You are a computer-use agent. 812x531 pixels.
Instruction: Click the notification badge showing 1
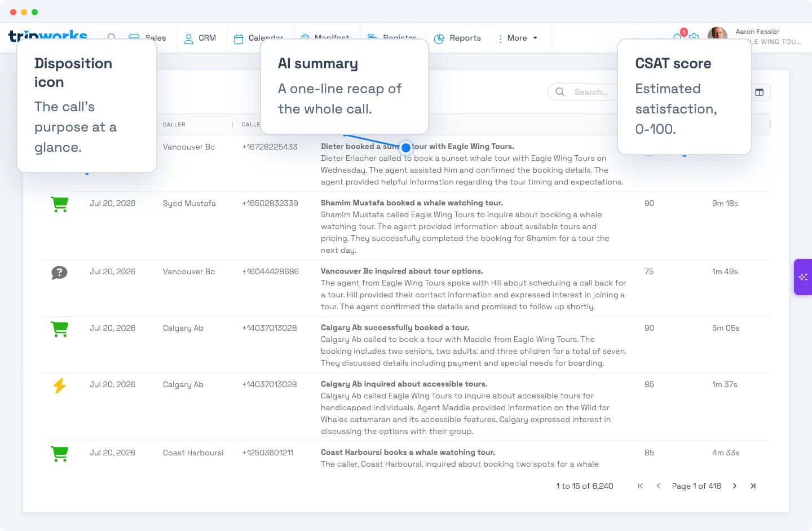point(684,32)
